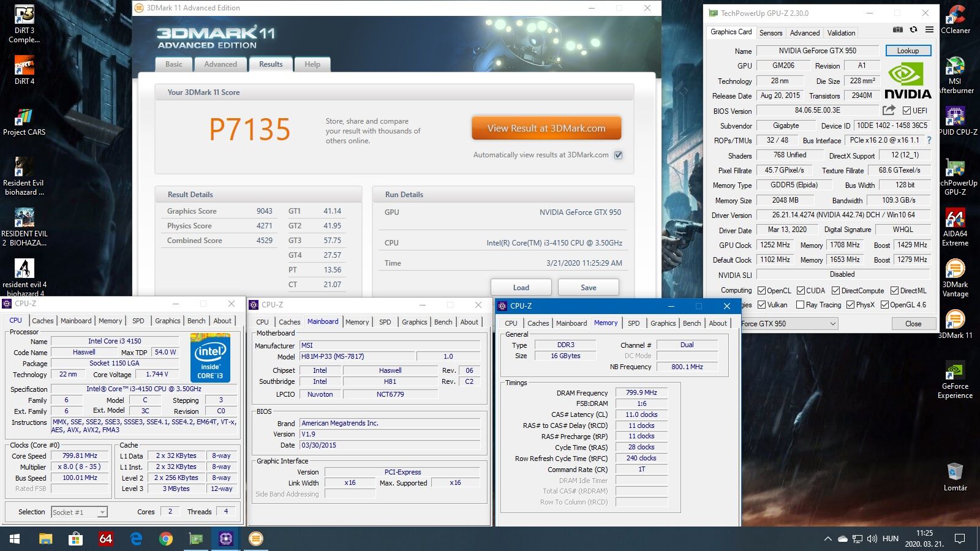Show hidden system tray icons
Viewport: 980px width, 551px height.
(827, 539)
